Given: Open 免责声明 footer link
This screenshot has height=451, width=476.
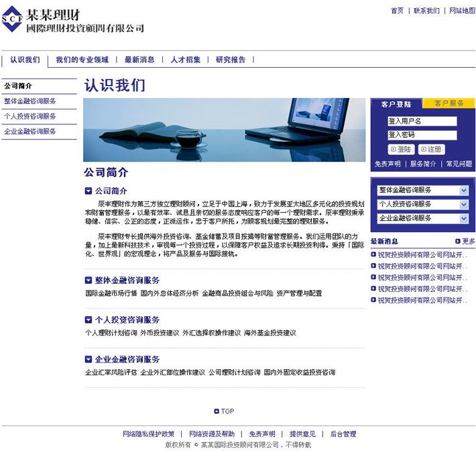Looking at the screenshot, I should [262, 434].
